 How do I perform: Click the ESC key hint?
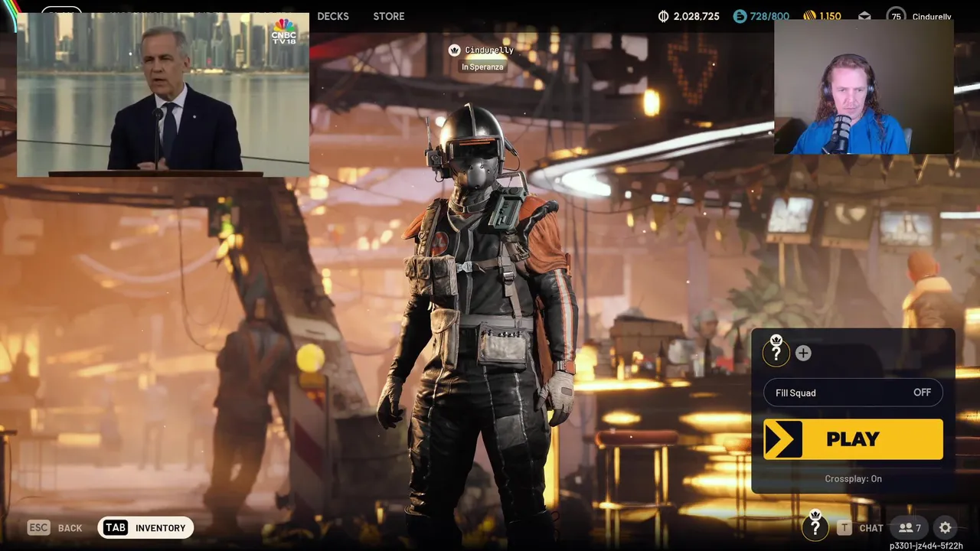coord(38,527)
